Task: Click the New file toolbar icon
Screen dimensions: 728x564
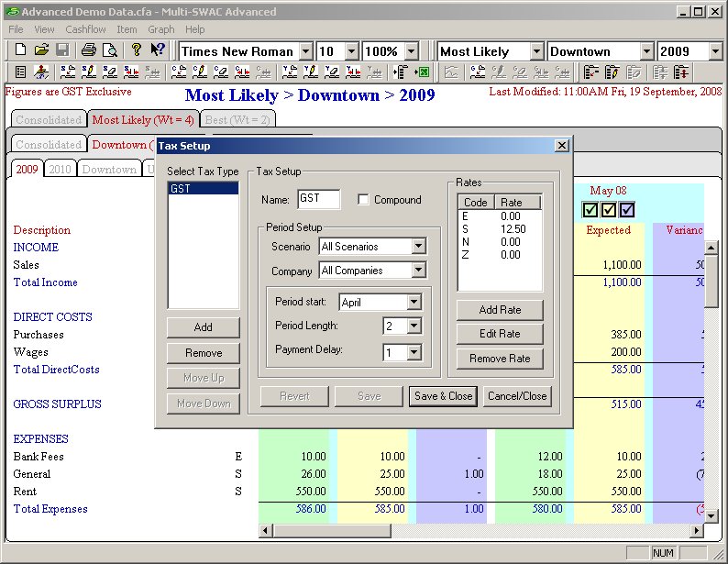Action: pos(20,51)
